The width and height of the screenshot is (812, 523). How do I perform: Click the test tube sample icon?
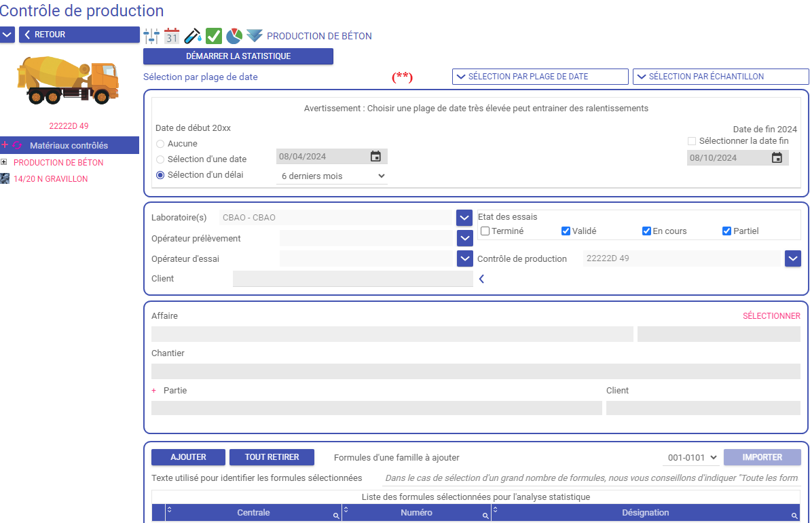(x=193, y=36)
